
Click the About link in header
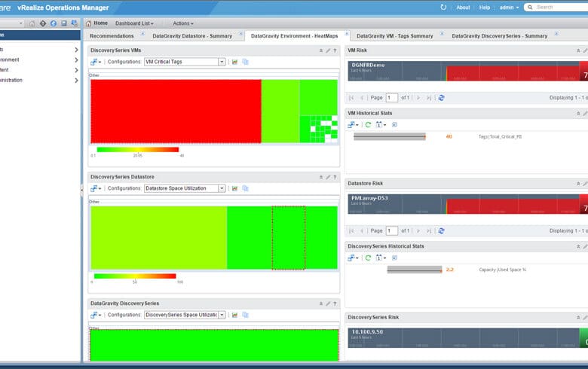(x=463, y=7)
